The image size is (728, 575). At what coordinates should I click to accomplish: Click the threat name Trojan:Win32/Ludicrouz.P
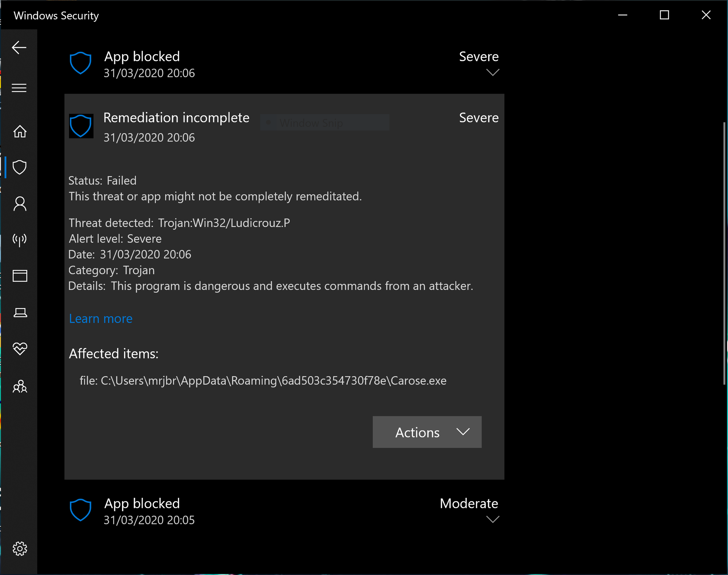tap(224, 223)
